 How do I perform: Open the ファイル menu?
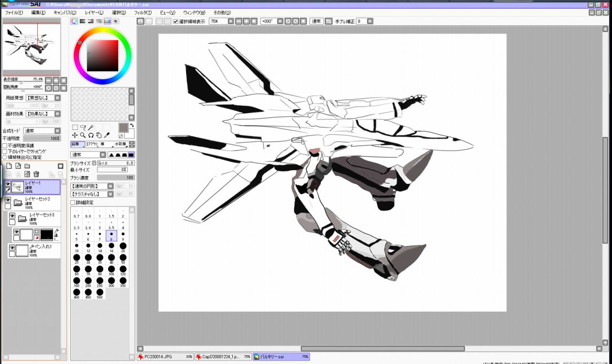(14, 12)
